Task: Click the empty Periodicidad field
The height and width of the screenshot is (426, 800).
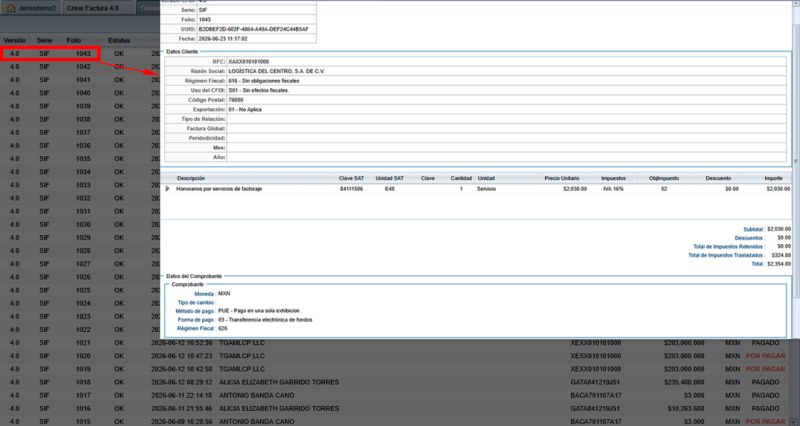Action: point(506,138)
